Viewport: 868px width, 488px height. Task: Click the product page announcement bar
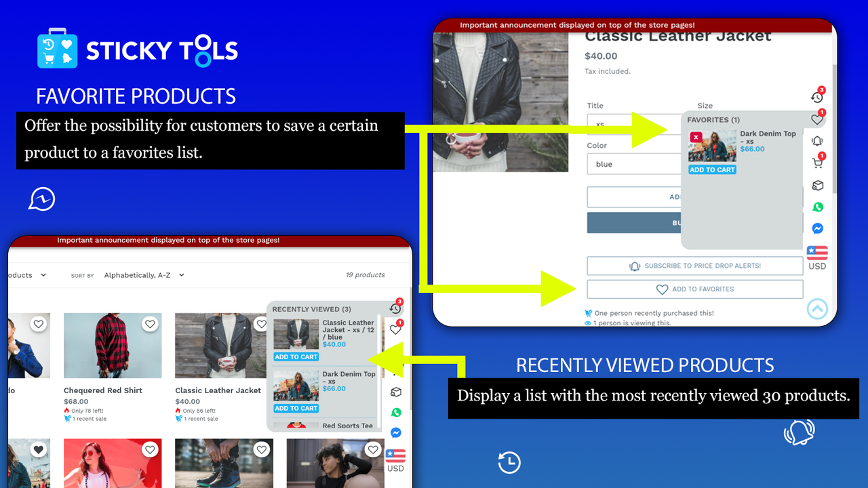click(x=632, y=25)
